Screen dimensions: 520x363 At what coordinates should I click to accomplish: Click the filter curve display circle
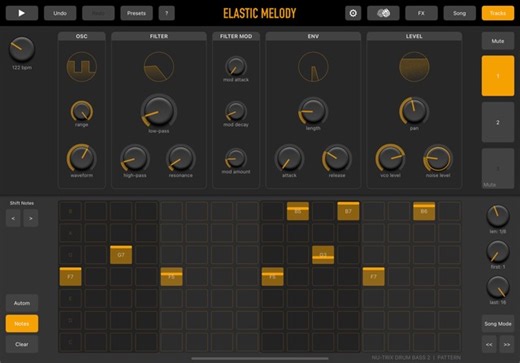click(159, 67)
